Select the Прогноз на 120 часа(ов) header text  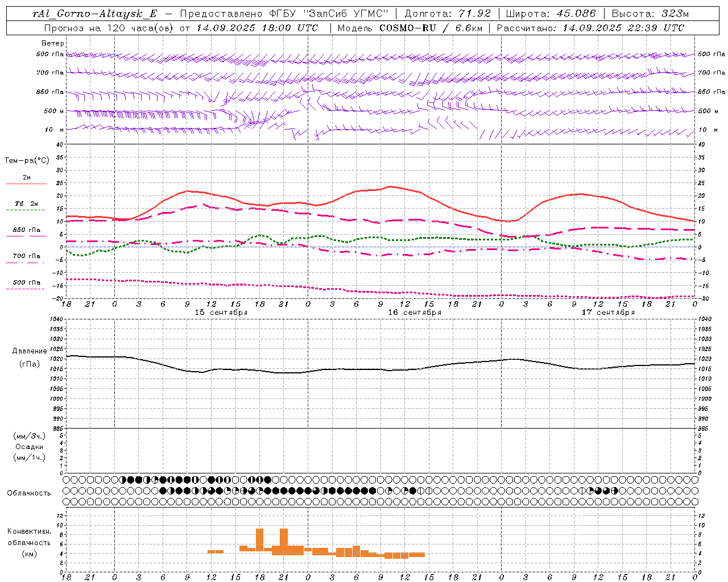[x=110, y=28]
